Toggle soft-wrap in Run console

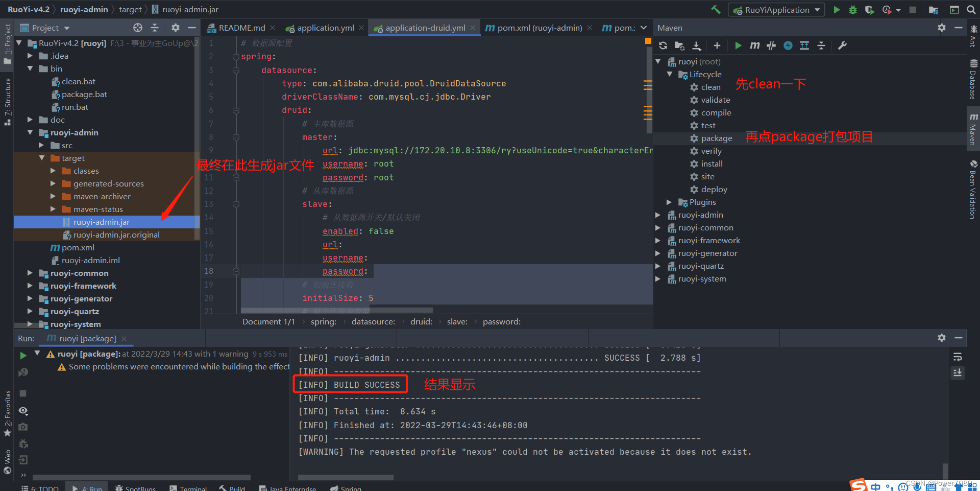coord(958,357)
